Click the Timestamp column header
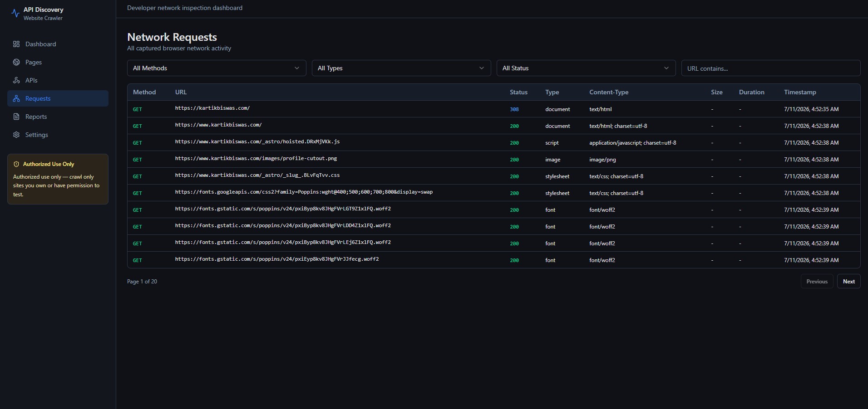868x409 pixels. point(800,92)
